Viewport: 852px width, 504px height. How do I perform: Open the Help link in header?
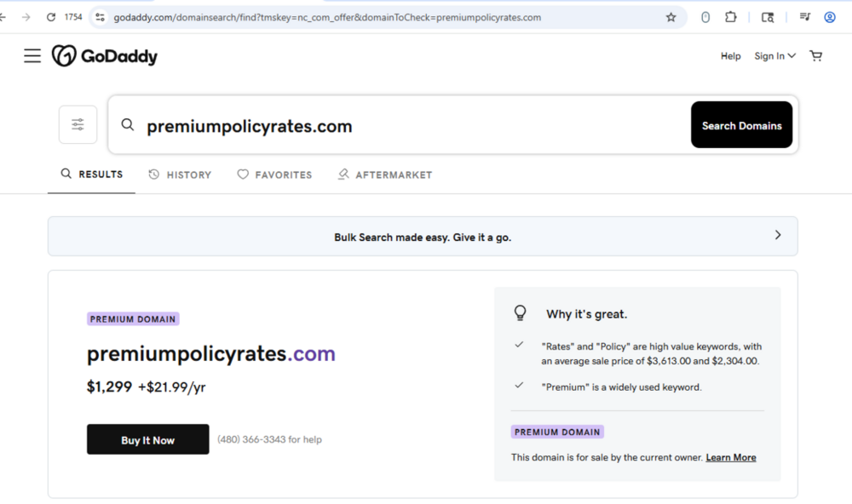coord(730,56)
